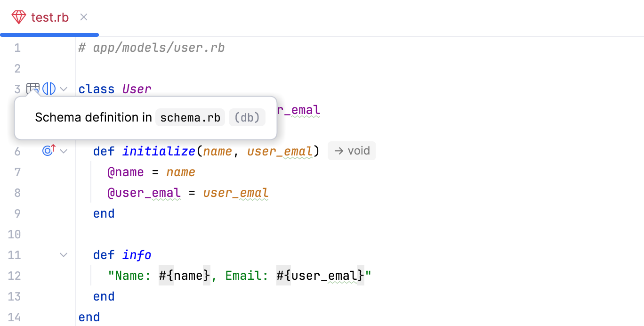Screen dimensions: 644x326
Task: Click the void return type hint
Action: tap(352, 151)
